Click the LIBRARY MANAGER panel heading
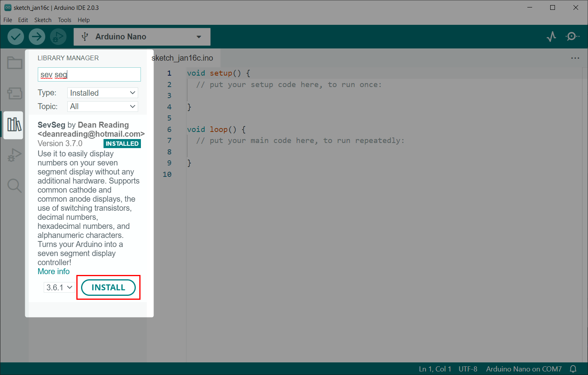588x375 pixels. coord(68,58)
